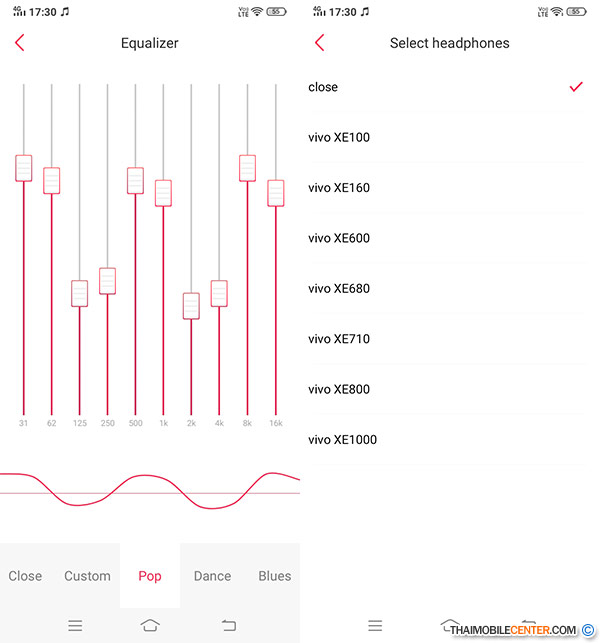Image resolution: width=600 pixels, height=643 pixels.
Task: Select the Close preset tab
Action: pyautogui.click(x=25, y=576)
